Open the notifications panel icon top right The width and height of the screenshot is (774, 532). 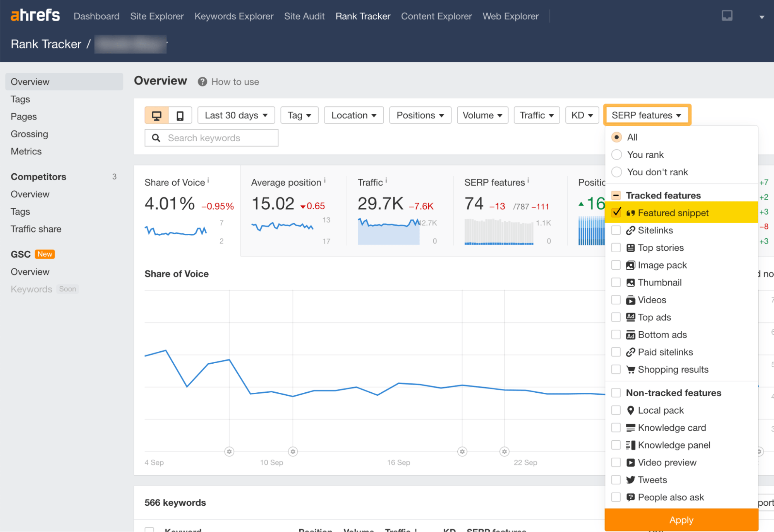pyautogui.click(x=727, y=16)
